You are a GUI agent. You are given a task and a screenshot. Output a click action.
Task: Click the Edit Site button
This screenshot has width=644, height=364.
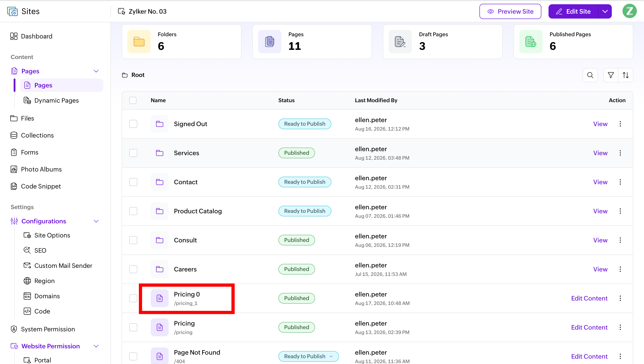(573, 11)
